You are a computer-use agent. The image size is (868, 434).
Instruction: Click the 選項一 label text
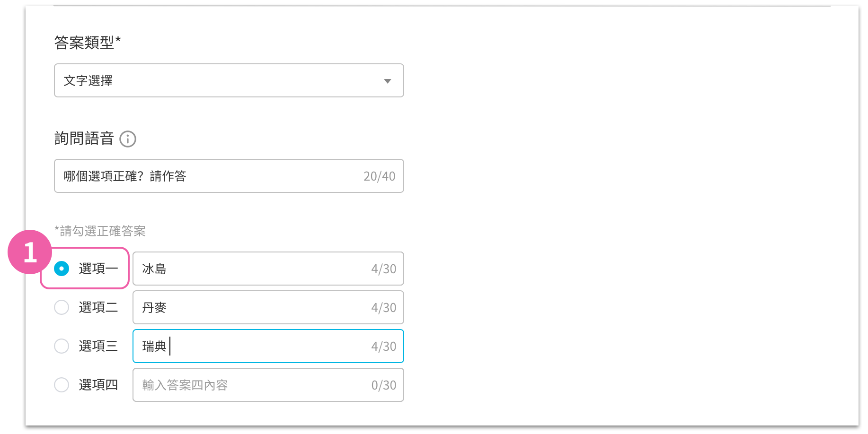coord(98,269)
